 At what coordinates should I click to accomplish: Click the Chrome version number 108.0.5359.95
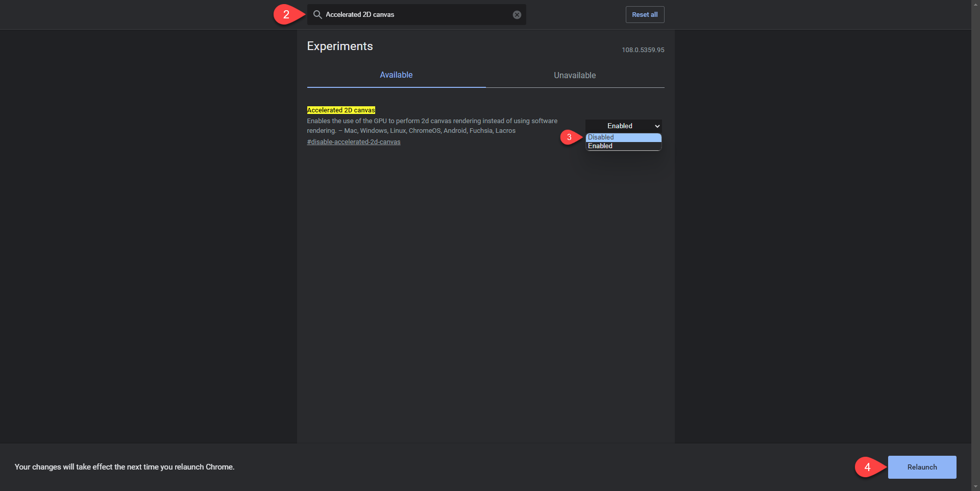tap(643, 50)
